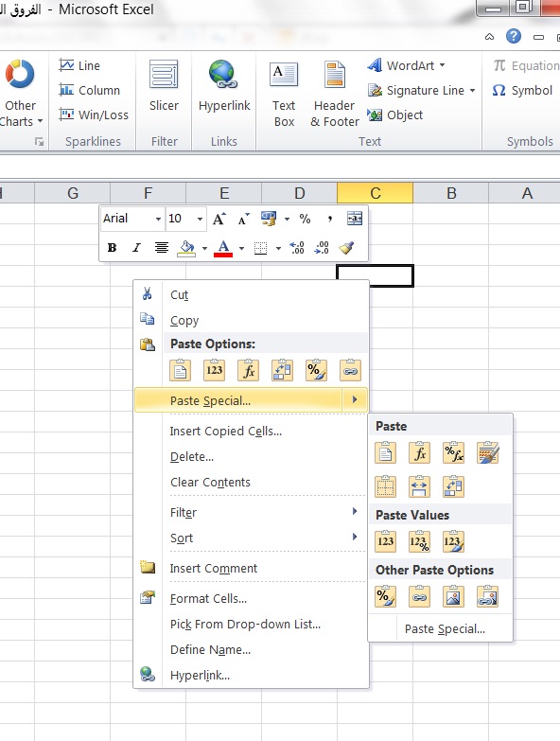Screen dimensions: 560x741
Task: Choose Paste Formulas icon under Paste Options
Action: pyautogui.click(x=249, y=370)
